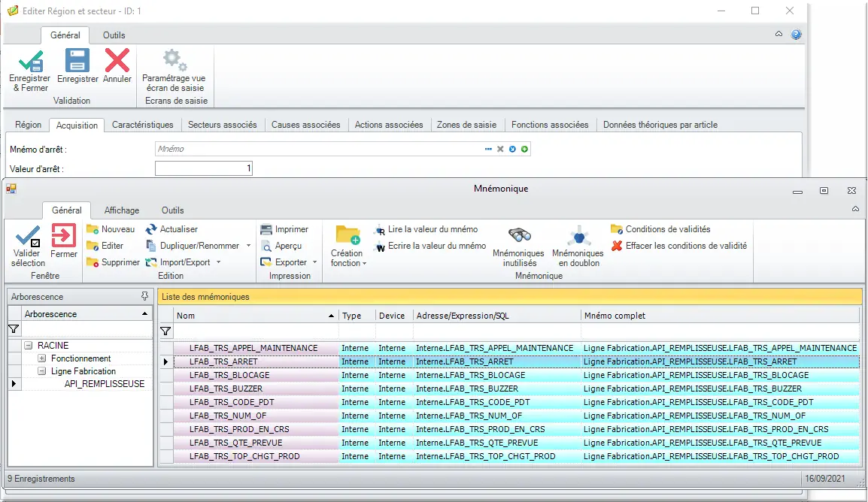Select API_REMPLISSEUSE tree item
The image size is (868, 502).
(x=104, y=384)
